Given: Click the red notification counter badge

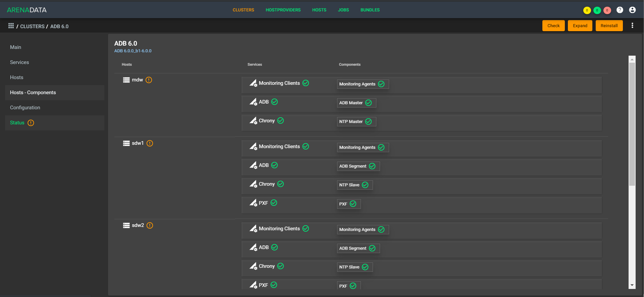Looking at the screenshot, I should click(607, 10).
